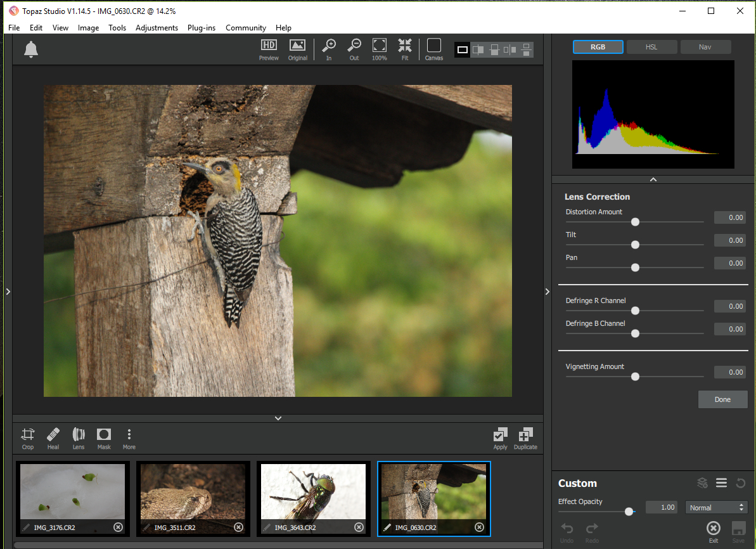The width and height of the screenshot is (756, 549).
Task: Open the More tools icon
Action: click(x=129, y=437)
